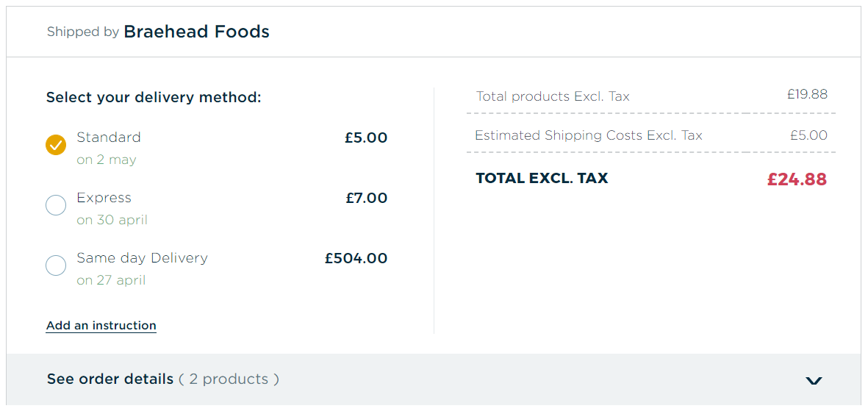Click the 'on 30 april' delivery date
The width and height of the screenshot is (868, 414).
[112, 220]
